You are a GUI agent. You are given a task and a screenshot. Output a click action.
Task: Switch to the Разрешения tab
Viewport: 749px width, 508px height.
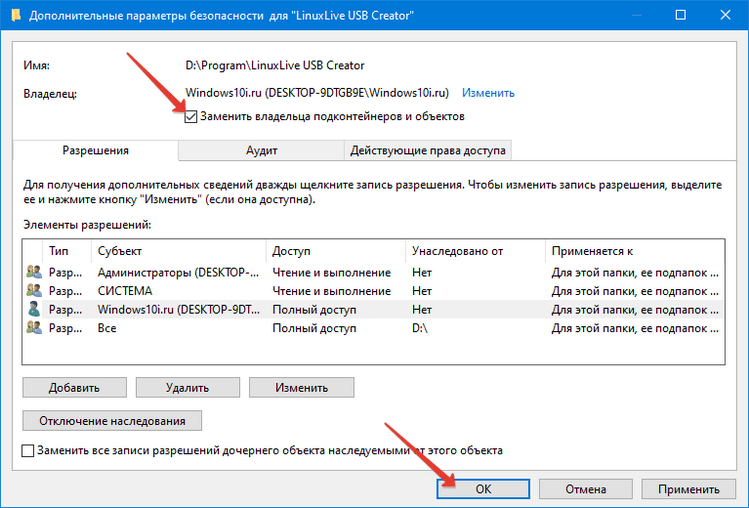tap(96, 151)
